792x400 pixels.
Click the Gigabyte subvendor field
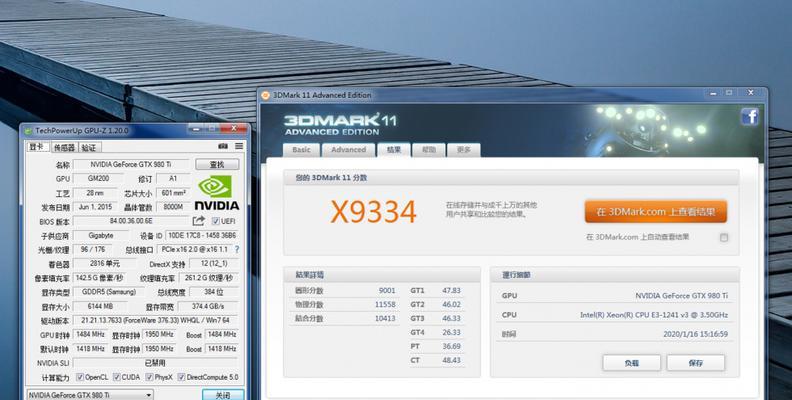(101, 235)
